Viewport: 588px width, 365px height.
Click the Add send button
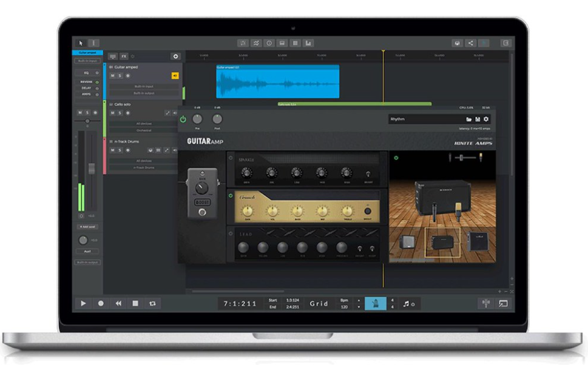(87, 226)
